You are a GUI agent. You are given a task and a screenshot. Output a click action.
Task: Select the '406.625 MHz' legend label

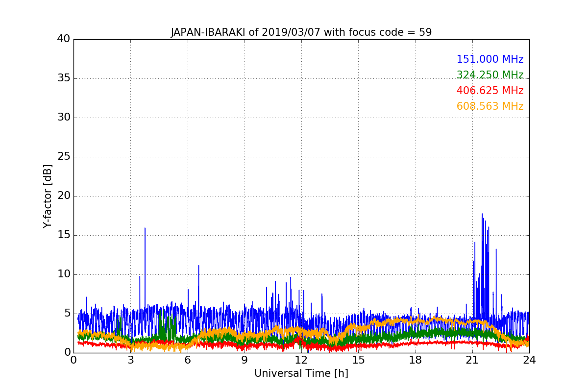(x=490, y=91)
